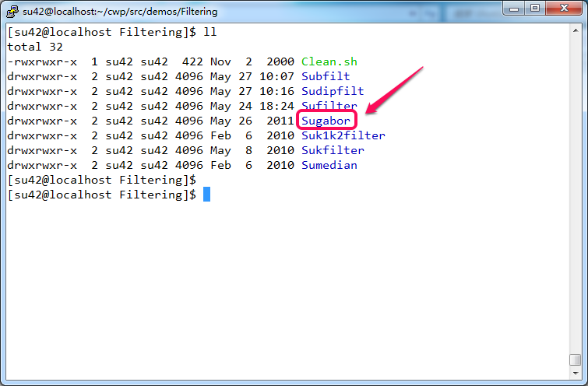Click the 2000 year on Clean.sh row
The image size is (588, 386).
pos(280,61)
